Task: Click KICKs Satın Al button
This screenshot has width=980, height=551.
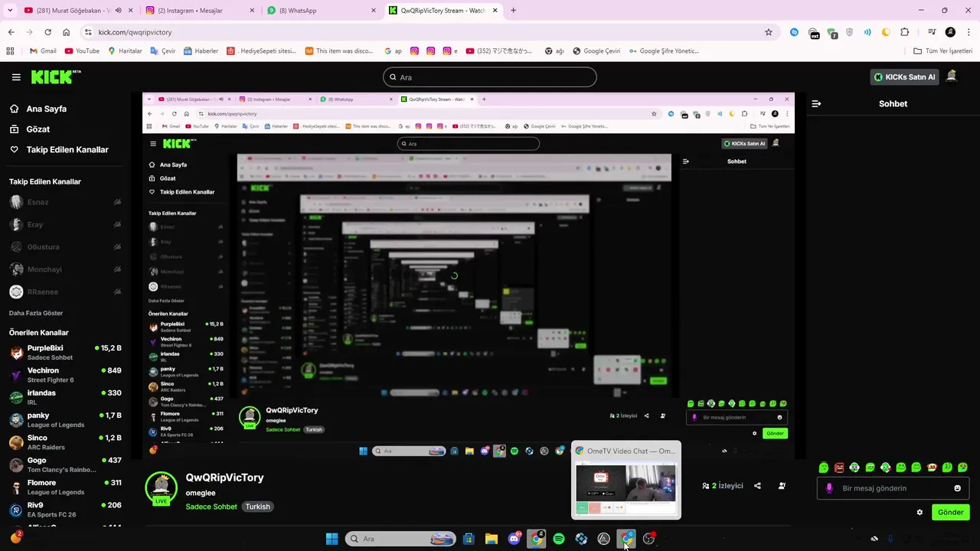Action: tap(904, 77)
